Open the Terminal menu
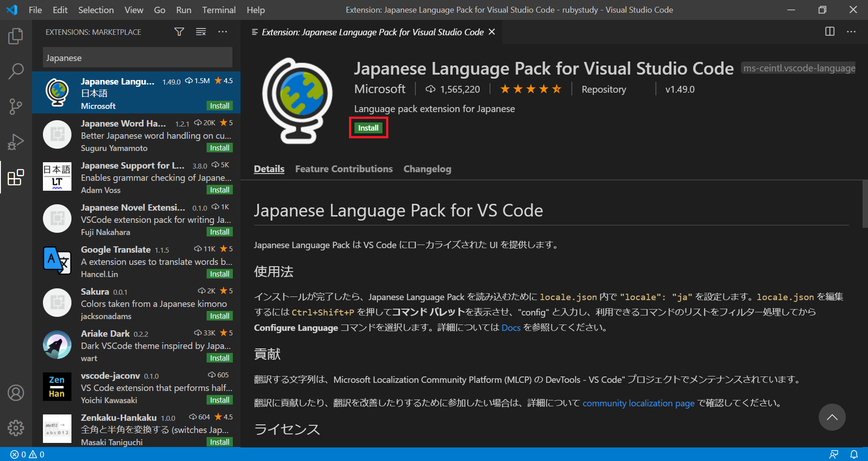Screen dimensions: 868x461 pyautogui.click(x=219, y=10)
